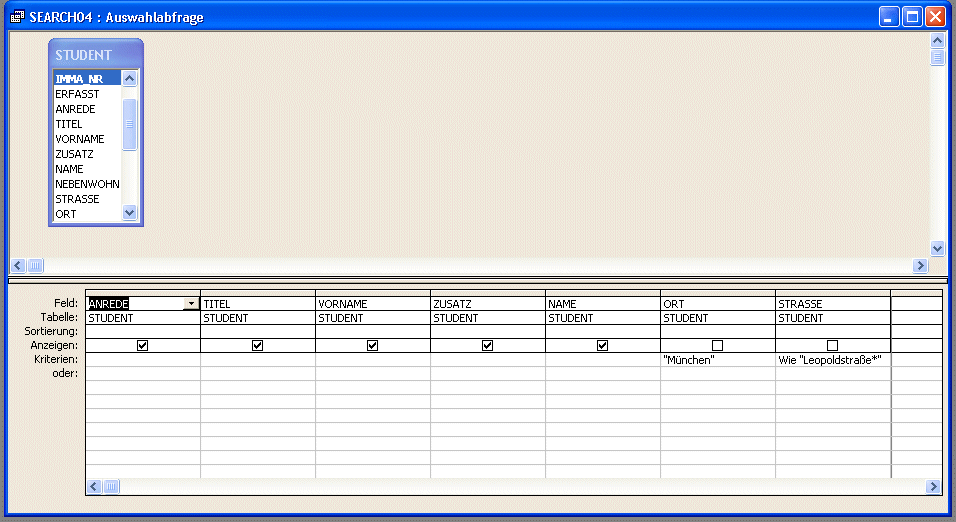
Task: Click the STUDENT table title bar
Action: point(96,54)
